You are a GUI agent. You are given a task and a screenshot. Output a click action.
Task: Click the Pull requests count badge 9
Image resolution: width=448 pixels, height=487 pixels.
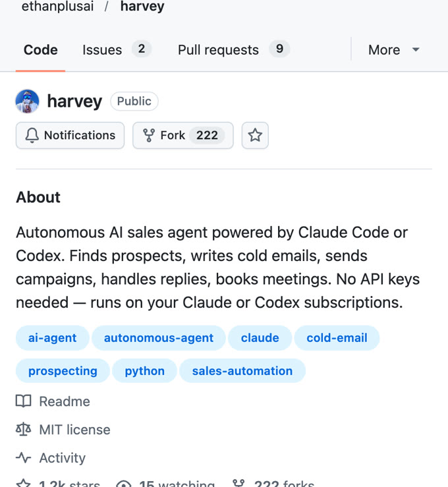(279, 49)
